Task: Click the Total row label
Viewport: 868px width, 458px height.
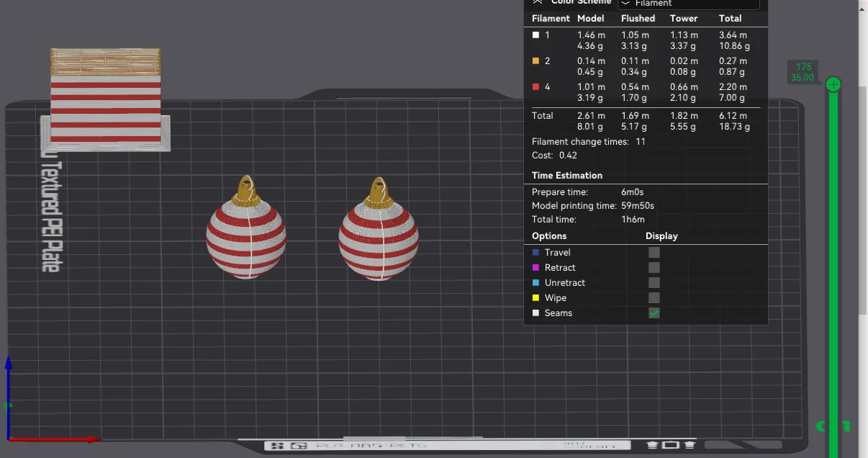Action: click(x=543, y=116)
